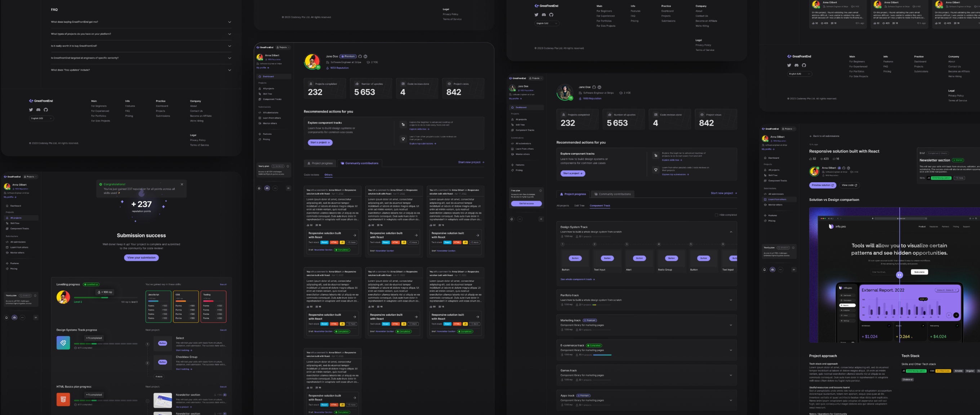Click Discord icon in Back to all submissions frame sidebar
The image size is (980, 415).
coord(772,269)
